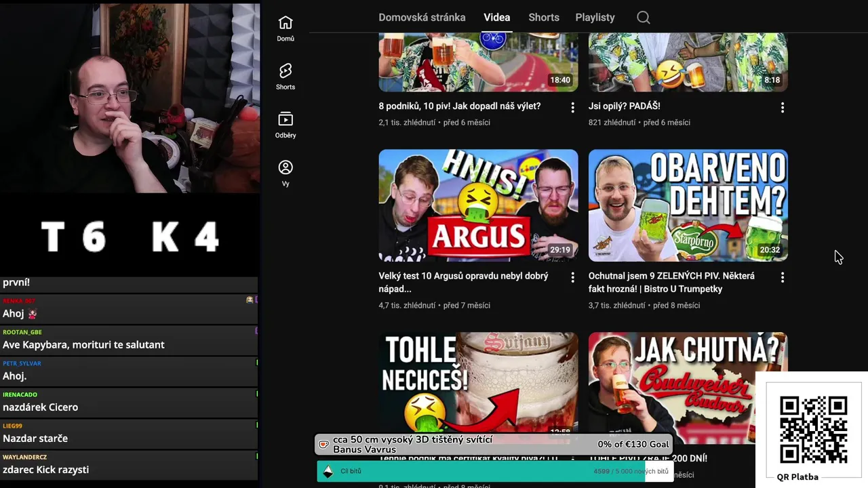Image resolution: width=868 pixels, height=488 pixels.
Task: Click '4,7 tis. zhlédnutí' under Argus video
Action: click(x=407, y=305)
